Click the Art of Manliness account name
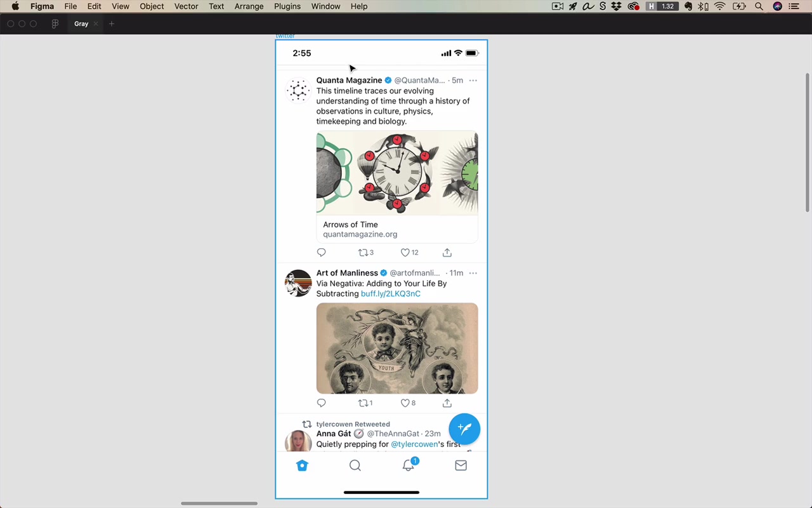 coord(347,272)
